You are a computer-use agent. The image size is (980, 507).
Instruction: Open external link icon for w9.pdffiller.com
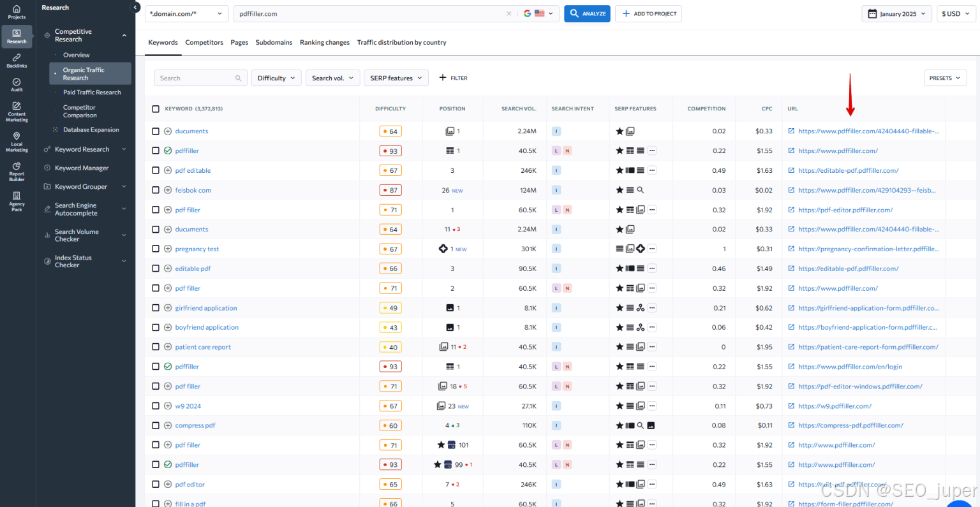coord(791,406)
